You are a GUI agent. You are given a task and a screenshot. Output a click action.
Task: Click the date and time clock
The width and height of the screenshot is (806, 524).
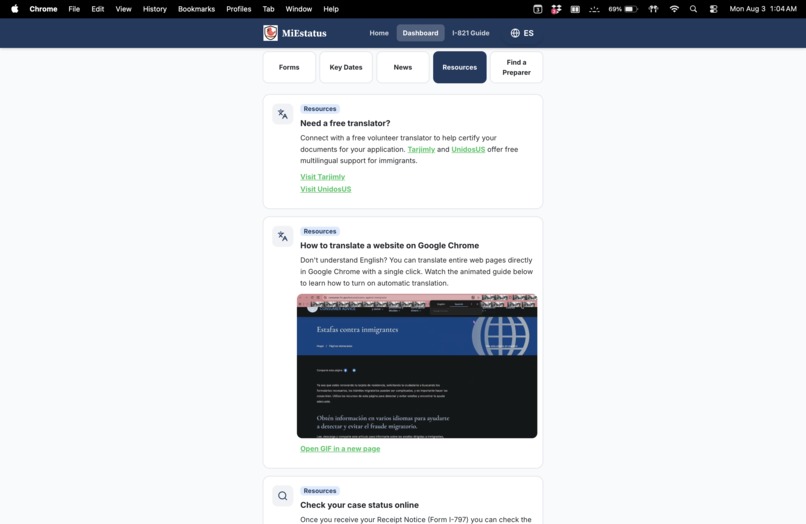[x=763, y=9]
